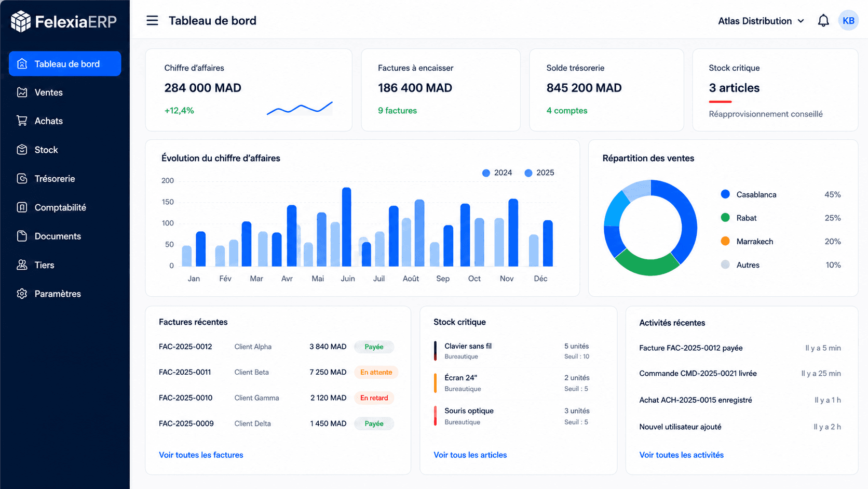Open the Ventes section
Screen dimensions: 868x489
[x=65, y=92]
